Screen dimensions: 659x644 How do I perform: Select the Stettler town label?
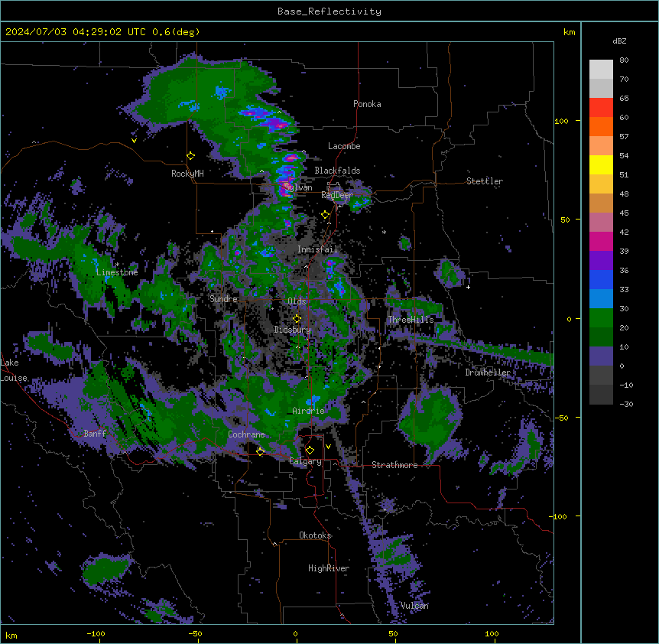pyautogui.click(x=485, y=181)
